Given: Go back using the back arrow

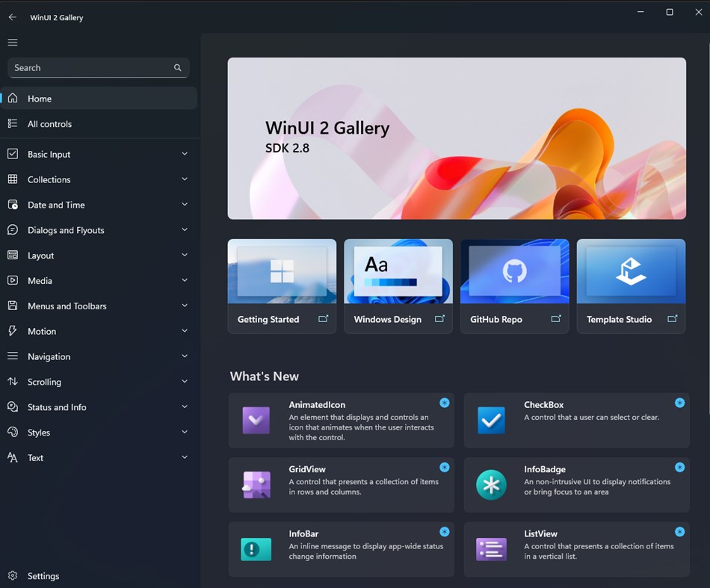Looking at the screenshot, I should (12, 17).
